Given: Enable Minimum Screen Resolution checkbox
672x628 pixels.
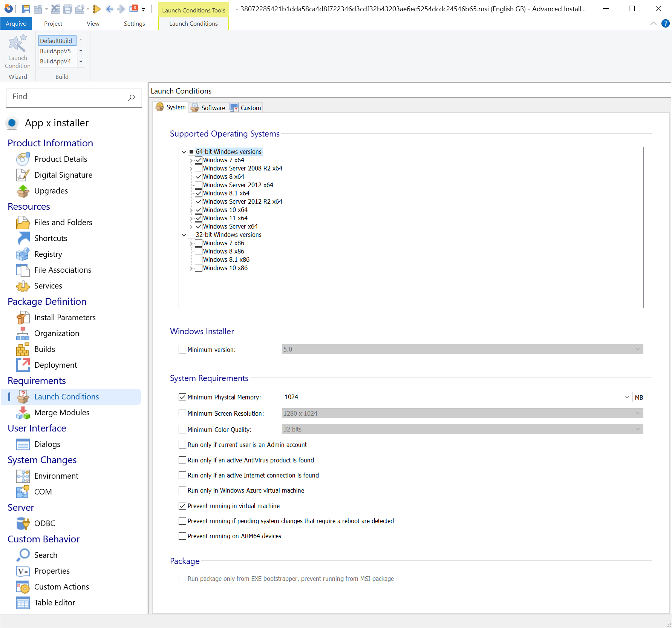Looking at the screenshot, I should pyautogui.click(x=182, y=413).
